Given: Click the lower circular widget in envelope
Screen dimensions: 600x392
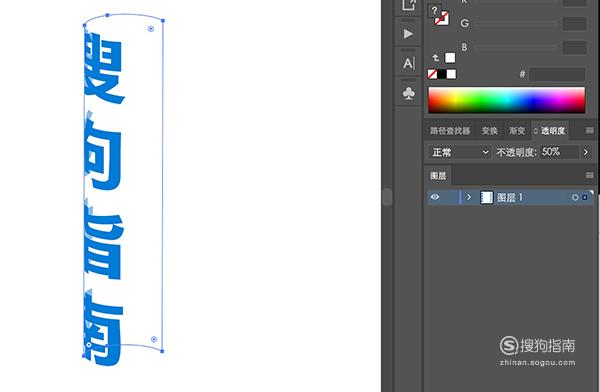Looking at the screenshot, I should (154, 339).
